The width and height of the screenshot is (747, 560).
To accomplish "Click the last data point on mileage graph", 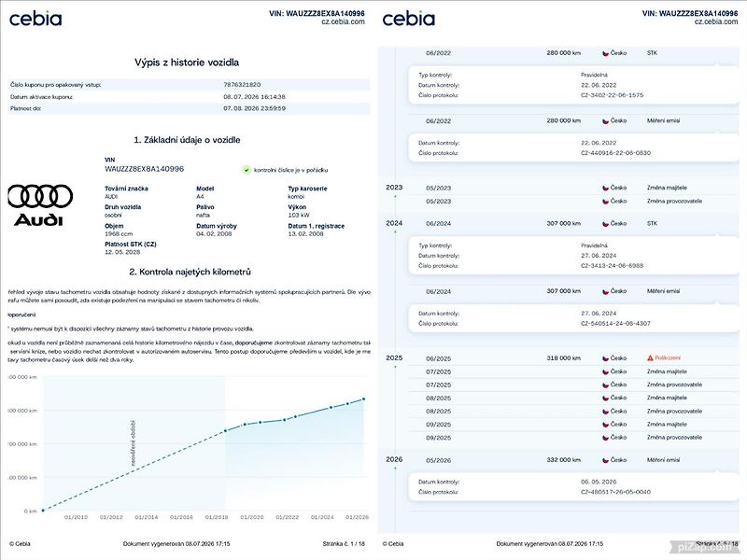I will pos(364,399).
